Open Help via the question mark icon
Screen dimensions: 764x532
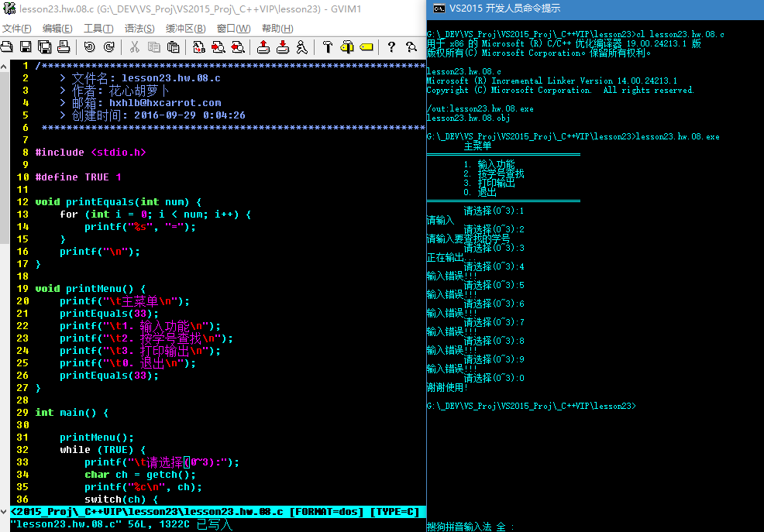[x=391, y=46]
